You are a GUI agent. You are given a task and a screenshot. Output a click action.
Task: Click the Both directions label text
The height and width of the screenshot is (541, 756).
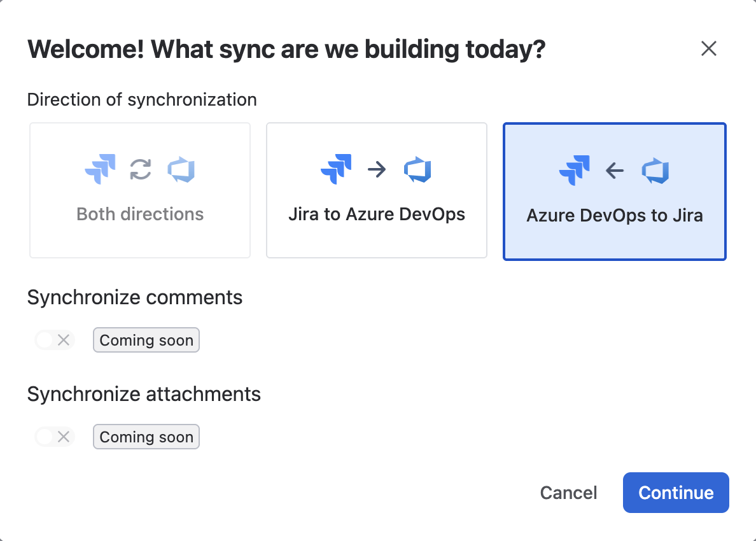coord(140,214)
